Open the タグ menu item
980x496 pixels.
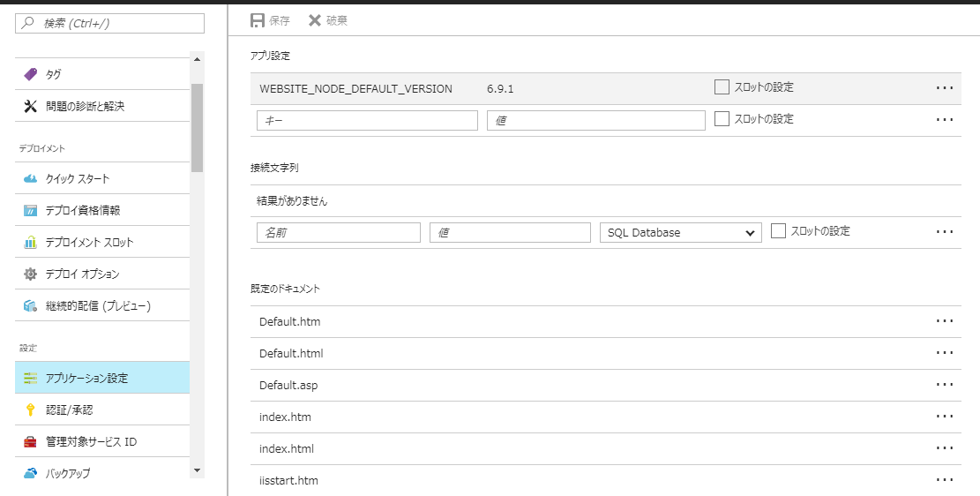tap(102, 74)
